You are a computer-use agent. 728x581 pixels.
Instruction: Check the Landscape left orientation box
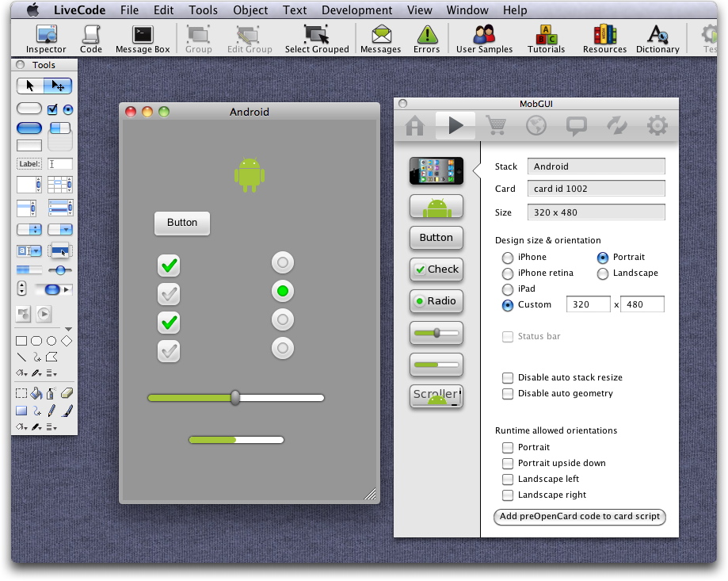click(x=508, y=480)
